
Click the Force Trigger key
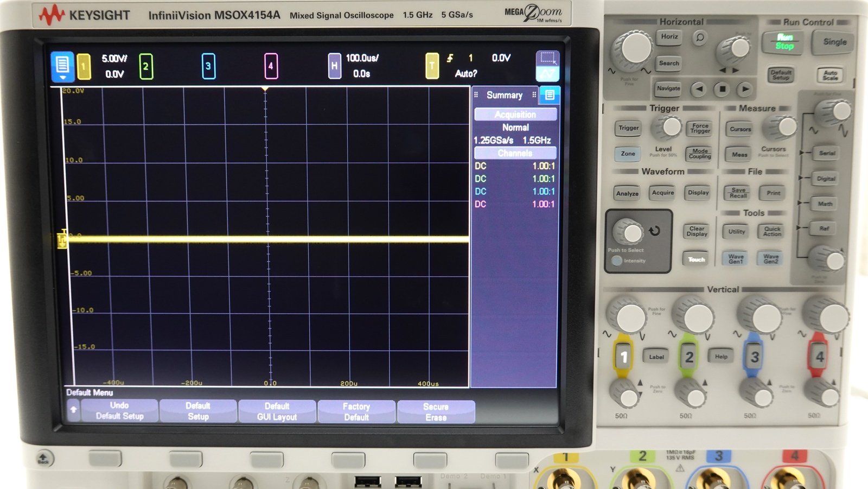pos(700,129)
